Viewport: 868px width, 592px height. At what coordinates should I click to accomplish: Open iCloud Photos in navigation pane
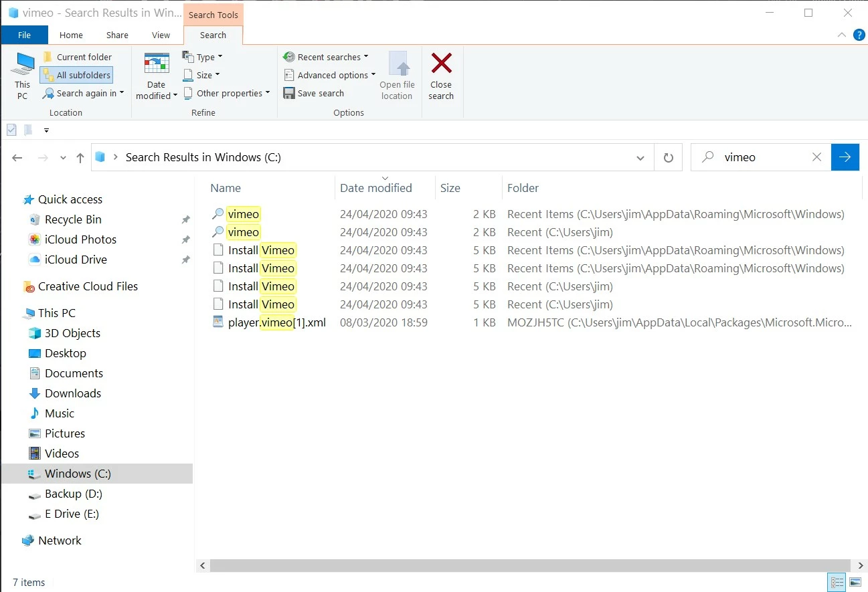[80, 239]
